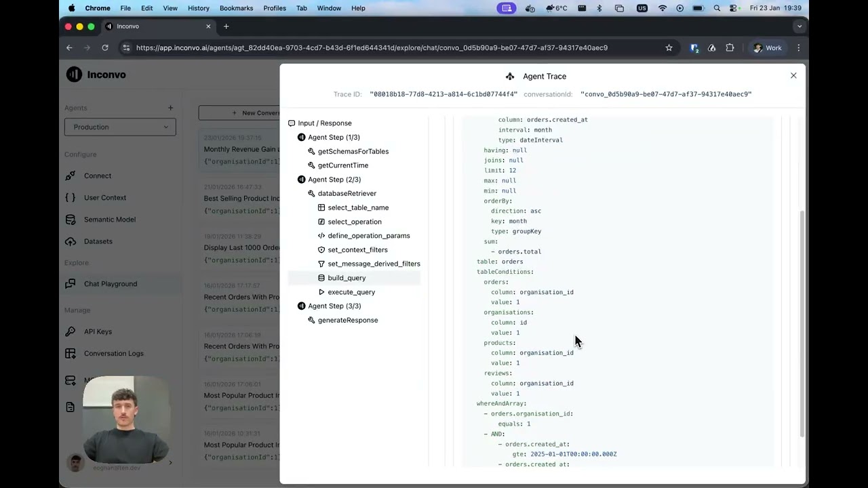868x488 pixels.
Task: Go back in browser history
Action: coord(69,47)
